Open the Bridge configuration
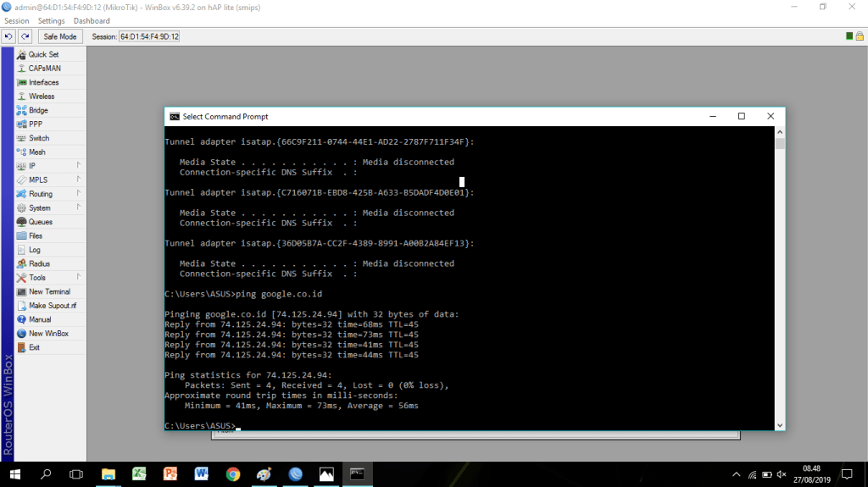Screen dimensions: 868x487 point(38,110)
